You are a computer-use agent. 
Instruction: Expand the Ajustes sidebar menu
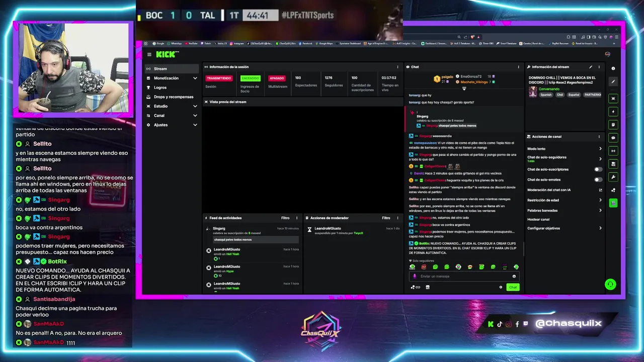(172, 125)
